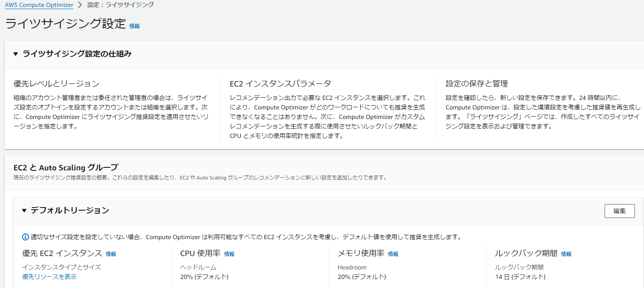Click the メモリ使用率 heading

tap(361, 253)
